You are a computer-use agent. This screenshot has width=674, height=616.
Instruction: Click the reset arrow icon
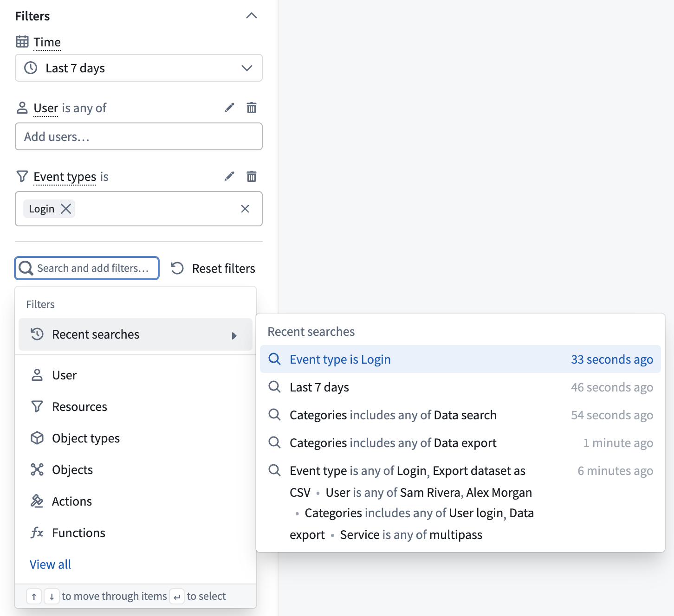pyautogui.click(x=177, y=268)
